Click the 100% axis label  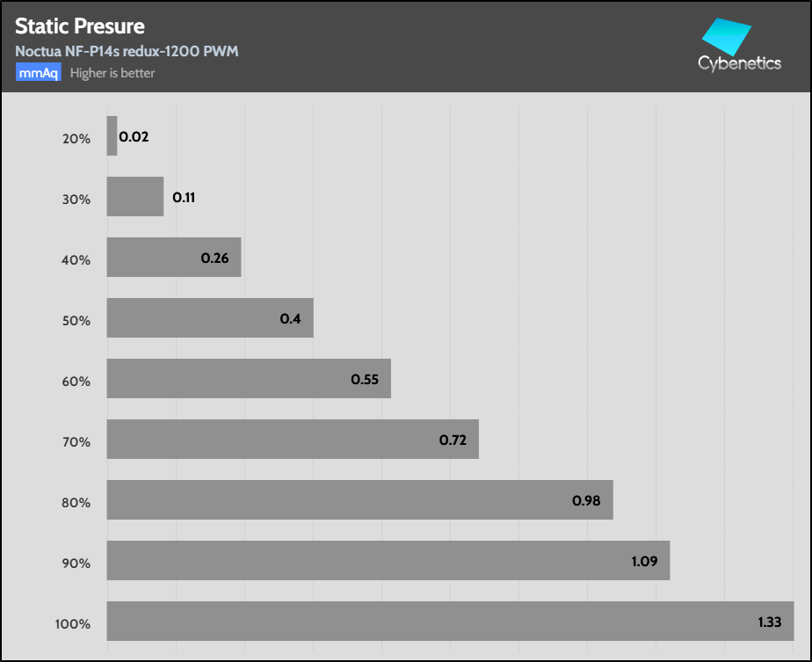pyautogui.click(x=73, y=624)
